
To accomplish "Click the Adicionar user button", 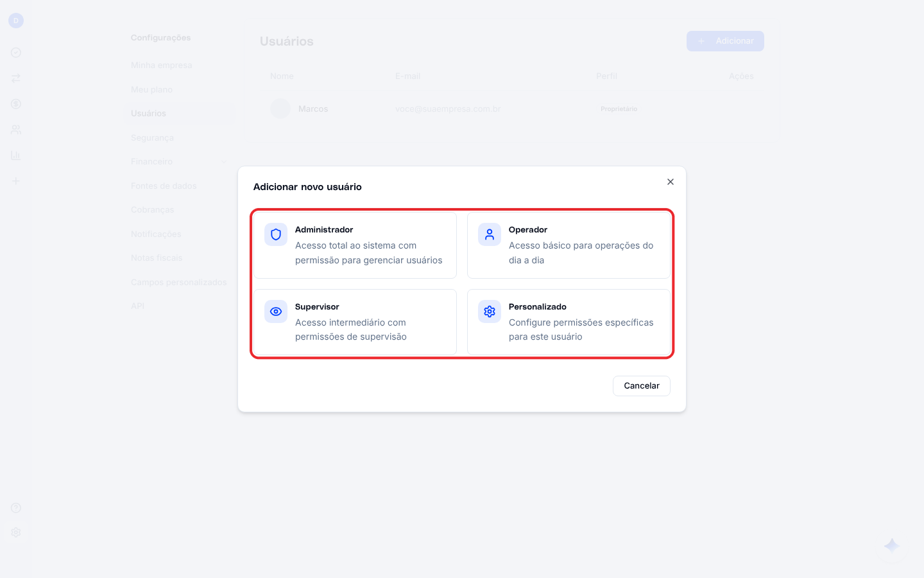I will (x=725, y=41).
